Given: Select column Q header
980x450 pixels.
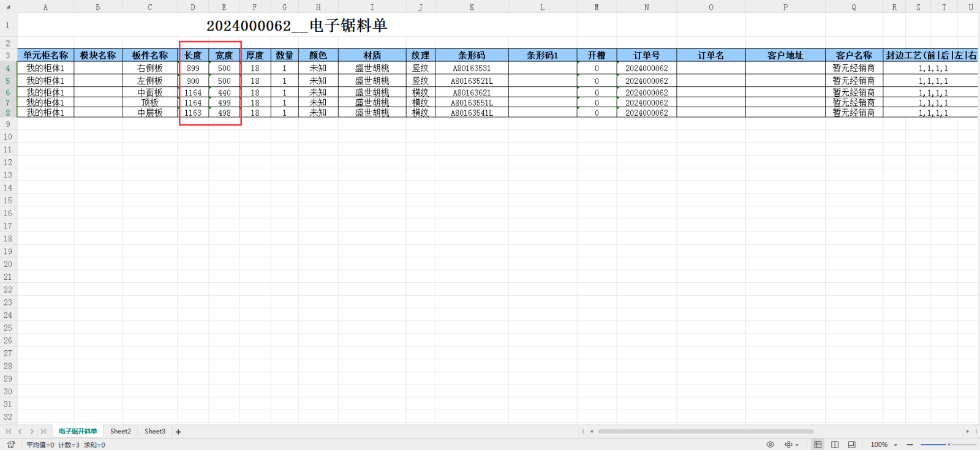Looking at the screenshot, I should pos(854,7).
